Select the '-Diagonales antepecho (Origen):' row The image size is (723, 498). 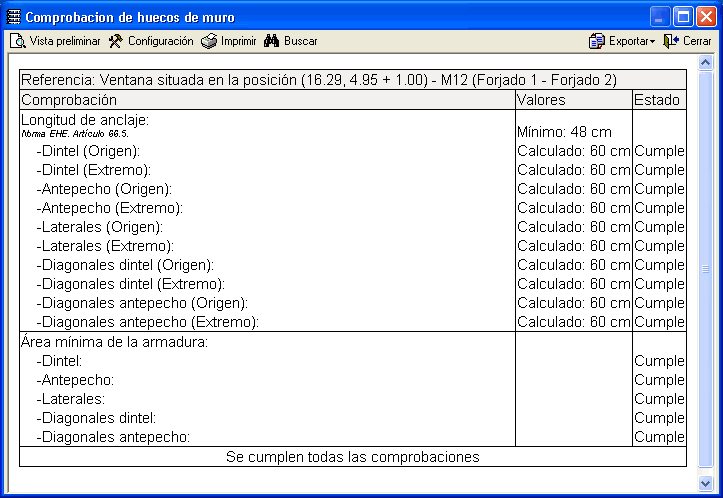click(x=353, y=303)
